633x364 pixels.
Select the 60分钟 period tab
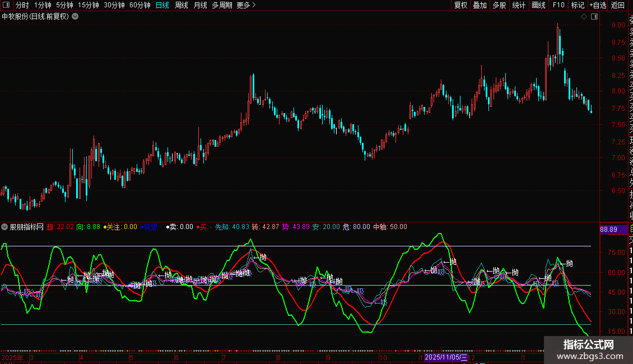click(x=139, y=5)
